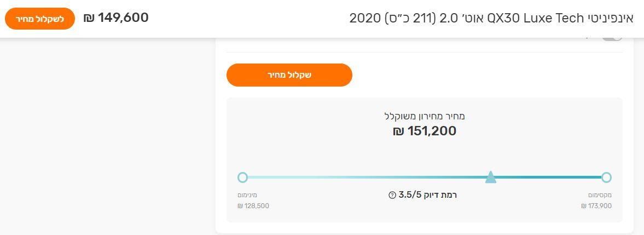Click the shekel symbol beside 149,600 in header
644x235 pixels.
click(x=89, y=18)
